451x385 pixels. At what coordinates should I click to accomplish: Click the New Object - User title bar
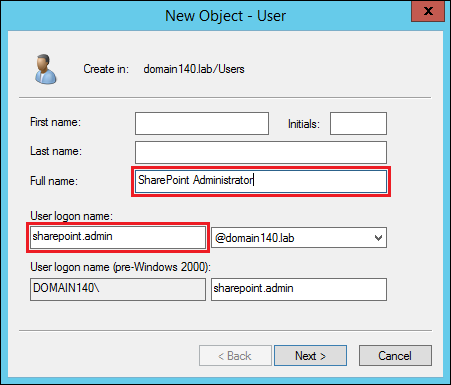(x=225, y=16)
